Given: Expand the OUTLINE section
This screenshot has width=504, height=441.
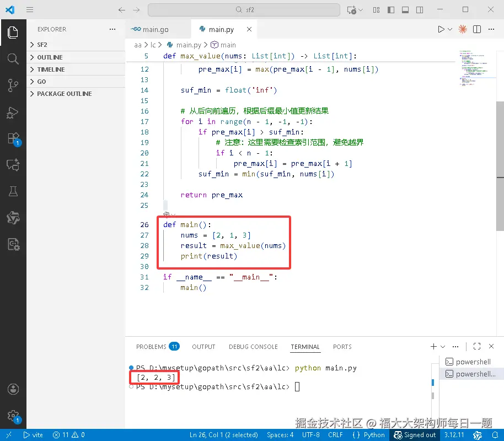Looking at the screenshot, I should pos(76,57).
